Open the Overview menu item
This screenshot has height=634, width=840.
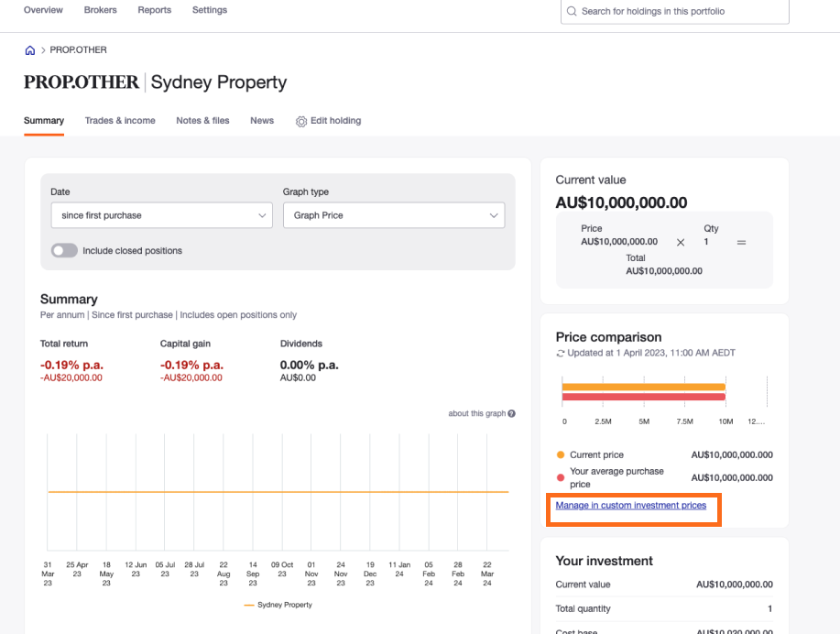tap(43, 10)
